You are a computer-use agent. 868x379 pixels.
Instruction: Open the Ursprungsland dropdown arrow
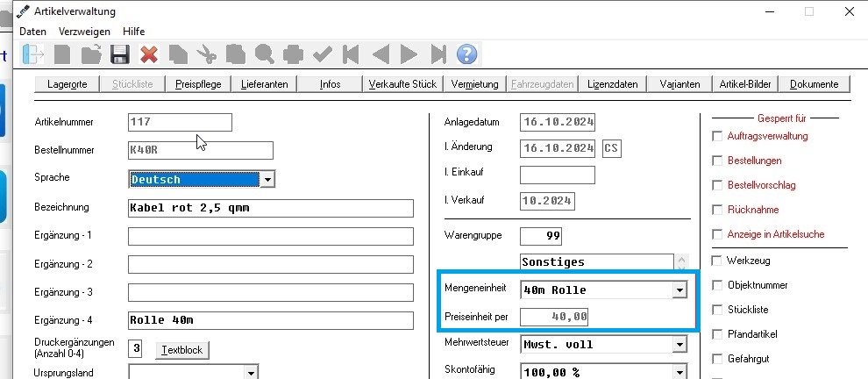(x=252, y=372)
